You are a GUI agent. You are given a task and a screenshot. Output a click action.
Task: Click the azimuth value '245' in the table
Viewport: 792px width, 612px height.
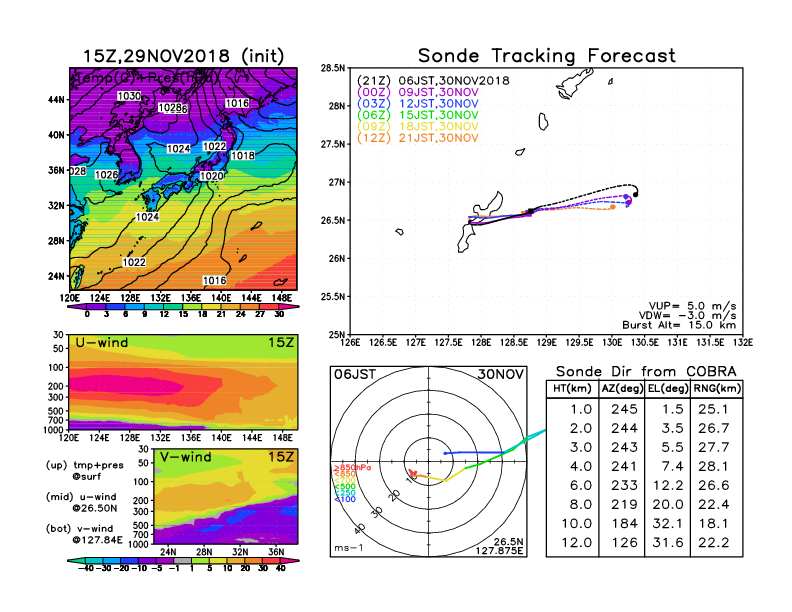624,409
